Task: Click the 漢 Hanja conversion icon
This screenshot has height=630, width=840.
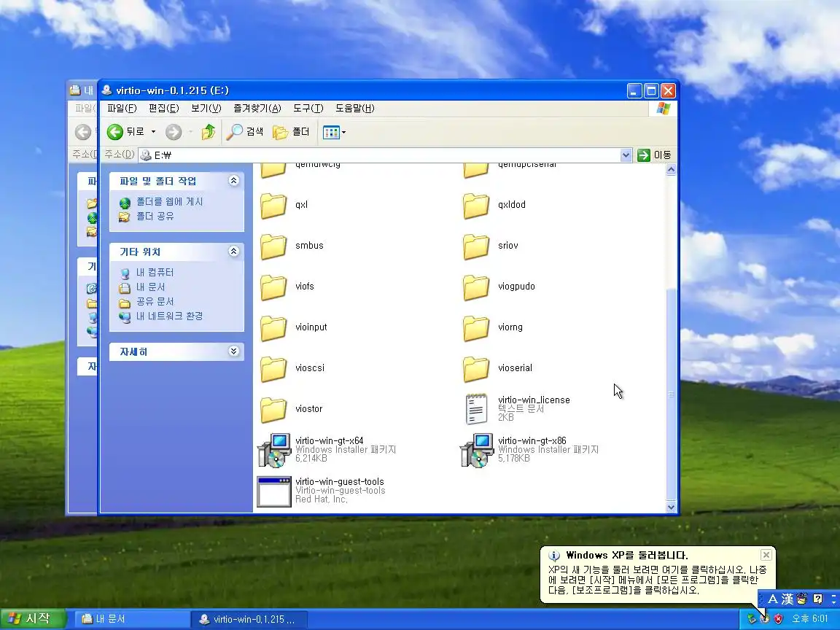Action: [787, 599]
